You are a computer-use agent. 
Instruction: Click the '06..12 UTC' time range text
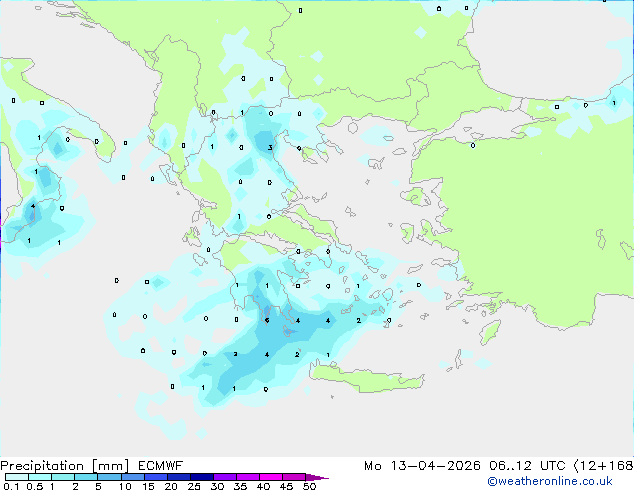(527, 466)
